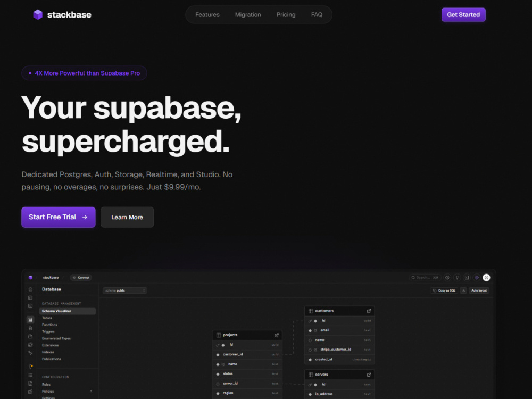Click ip_address column in servers table
This screenshot has height=399, width=532.
coord(339,394)
